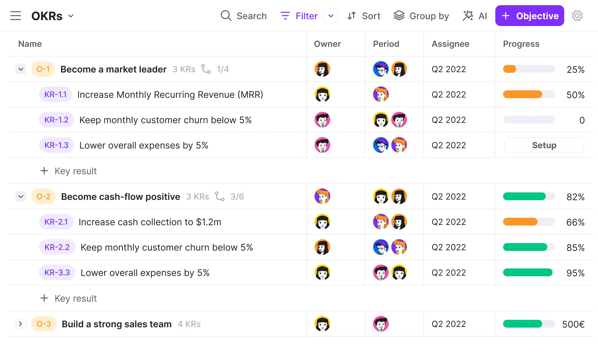Screen dimensions: 598x364
Task: Click the Search magnifier icon
Action: (x=226, y=16)
